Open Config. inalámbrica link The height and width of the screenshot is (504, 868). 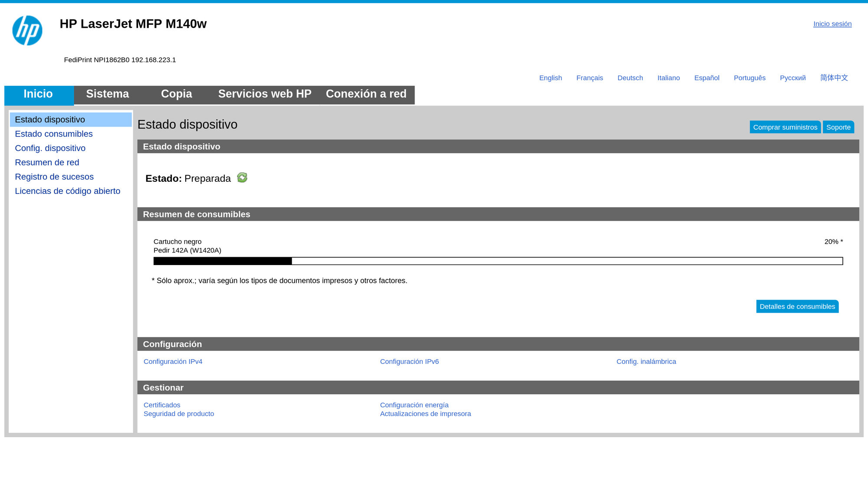(x=646, y=362)
